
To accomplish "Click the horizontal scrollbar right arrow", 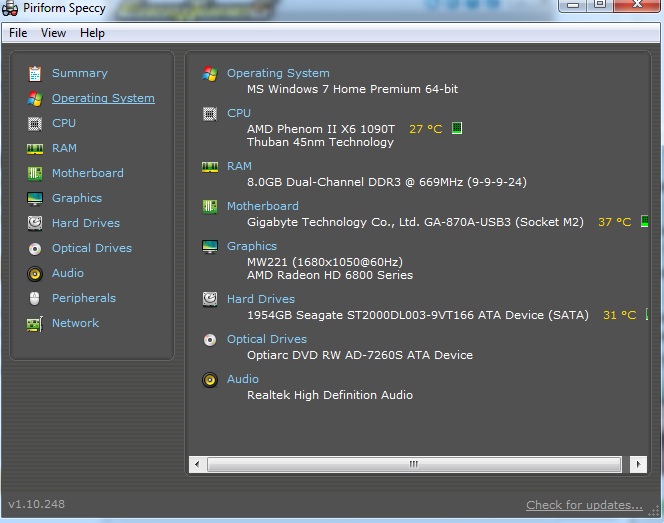I will click(637, 464).
